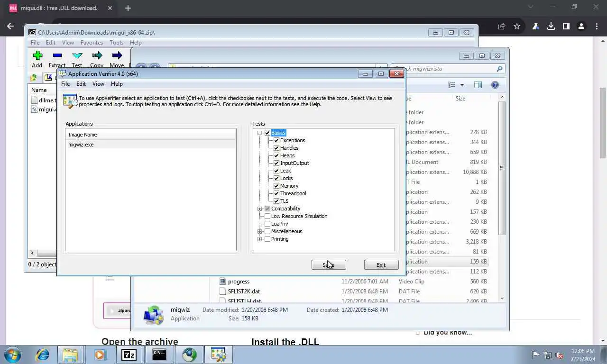607x364 pixels.
Task: Open Windows Explorer taskbar folder icon
Action: click(x=70, y=355)
